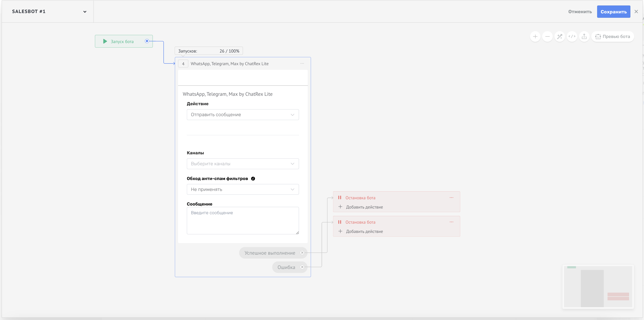644x320 pixels.
Task: Click the green play icon in Запуск бота
Action: tap(105, 41)
